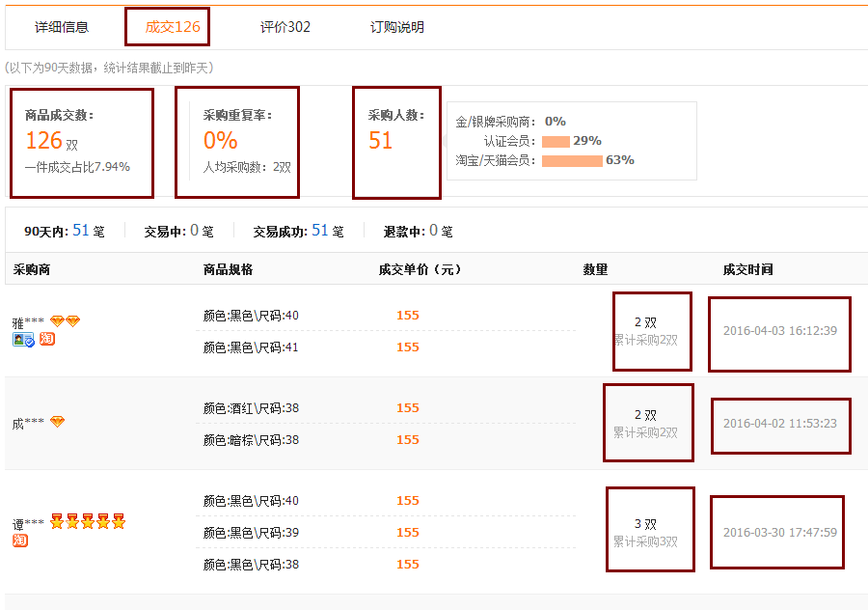Image resolution: width=868 pixels, height=610 pixels.
Task: Click the blue 51 count after 90天内
Action: (x=81, y=231)
